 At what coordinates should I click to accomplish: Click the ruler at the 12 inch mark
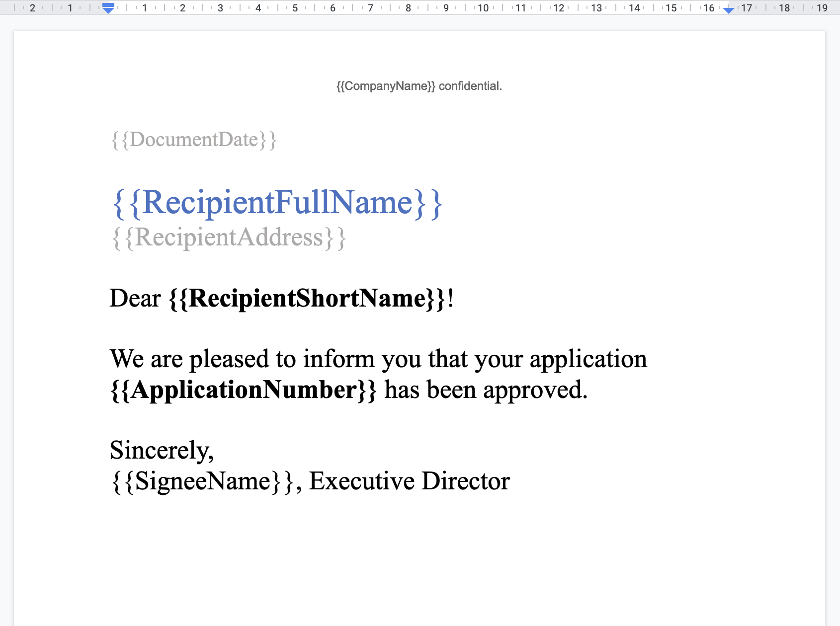[x=558, y=8]
